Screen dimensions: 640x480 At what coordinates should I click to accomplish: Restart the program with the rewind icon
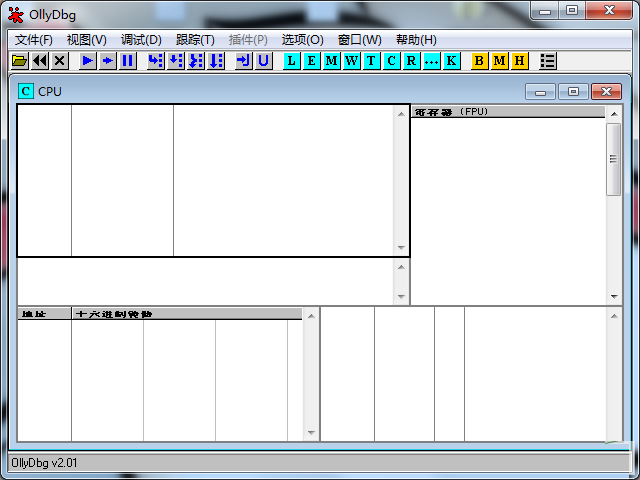[x=40, y=61]
